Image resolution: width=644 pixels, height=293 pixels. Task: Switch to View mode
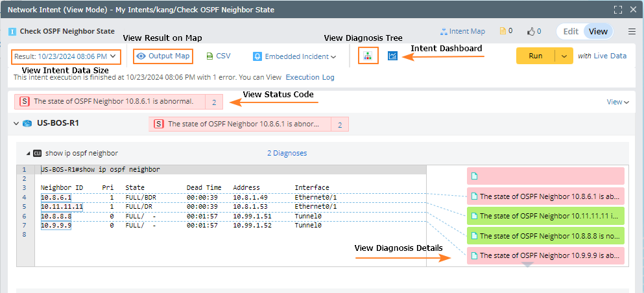[x=598, y=31]
